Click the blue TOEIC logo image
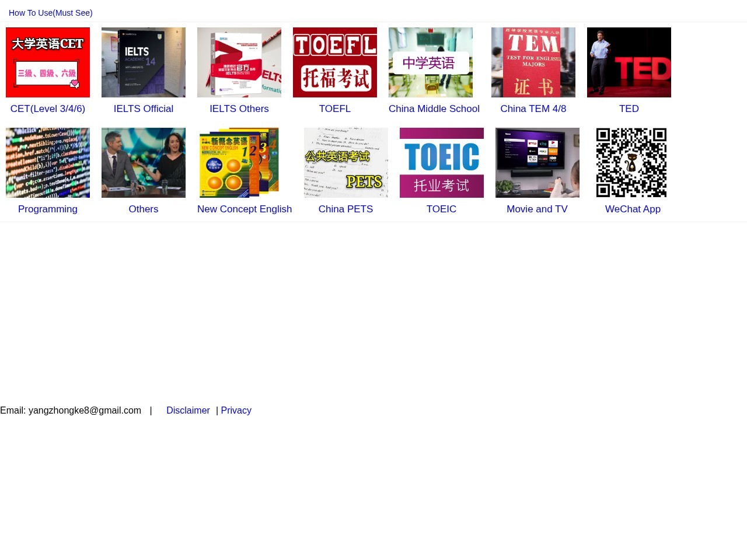This screenshot has width=747, height=560. pos(442,163)
